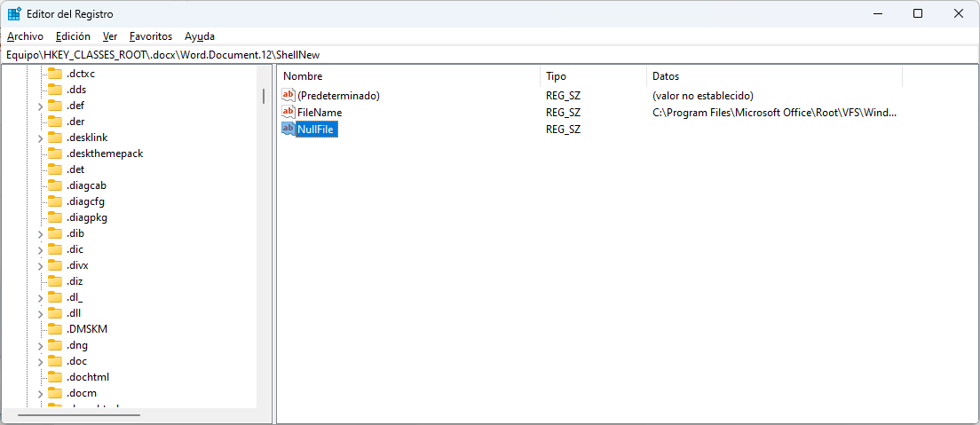Viewport: 980px width, 425px height.
Task: Open the Ayuda menu
Action: coord(200,36)
